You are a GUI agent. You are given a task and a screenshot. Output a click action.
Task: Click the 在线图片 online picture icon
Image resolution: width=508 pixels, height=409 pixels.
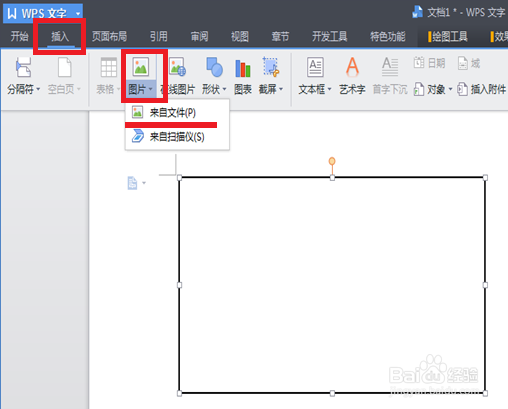click(178, 67)
